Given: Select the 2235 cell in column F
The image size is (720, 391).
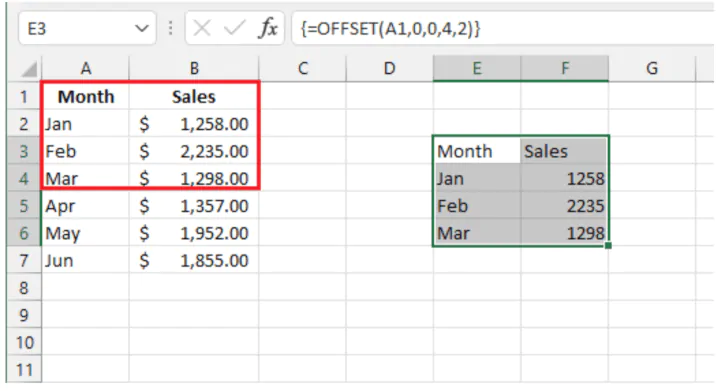Looking at the screenshot, I should [x=565, y=206].
